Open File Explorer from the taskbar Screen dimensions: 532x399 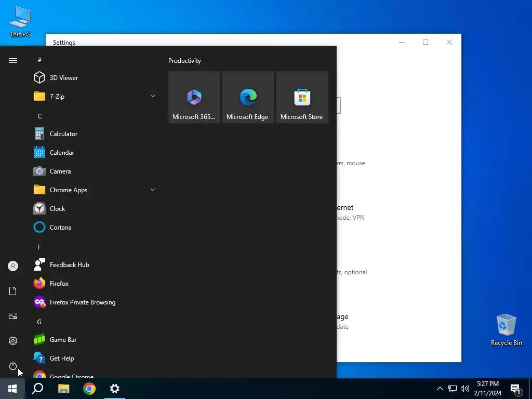tap(63, 389)
